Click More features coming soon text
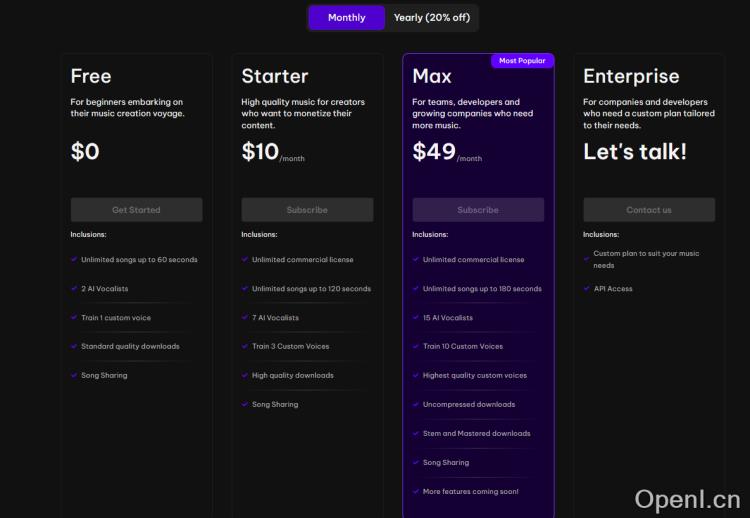The width and height of the screenshot is (750, 518). (470, 491)
